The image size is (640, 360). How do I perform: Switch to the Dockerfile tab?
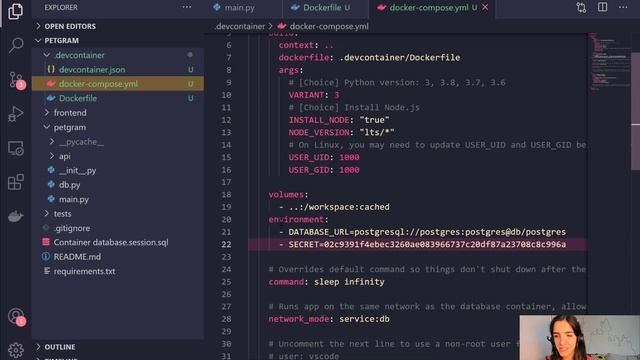[326, 7]
